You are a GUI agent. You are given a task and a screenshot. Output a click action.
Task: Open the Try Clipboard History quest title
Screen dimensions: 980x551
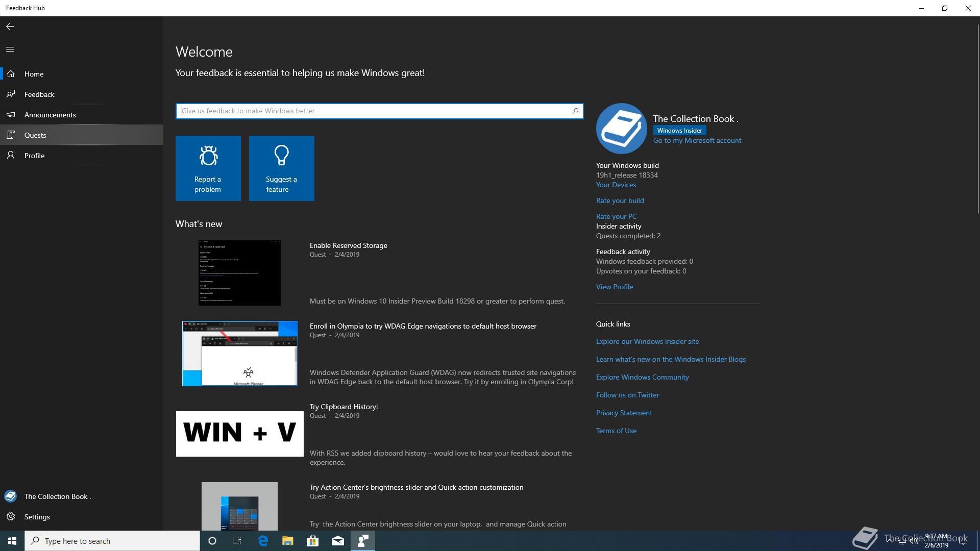(344, 407)
